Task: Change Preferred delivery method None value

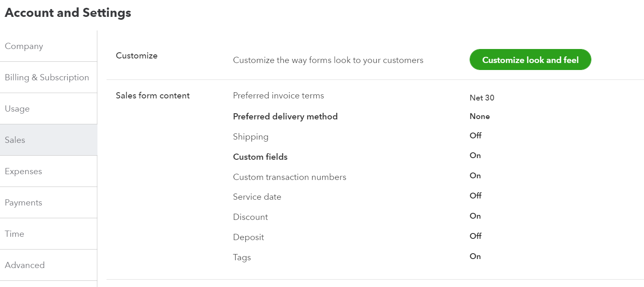Action: click(x=480, y=117)
